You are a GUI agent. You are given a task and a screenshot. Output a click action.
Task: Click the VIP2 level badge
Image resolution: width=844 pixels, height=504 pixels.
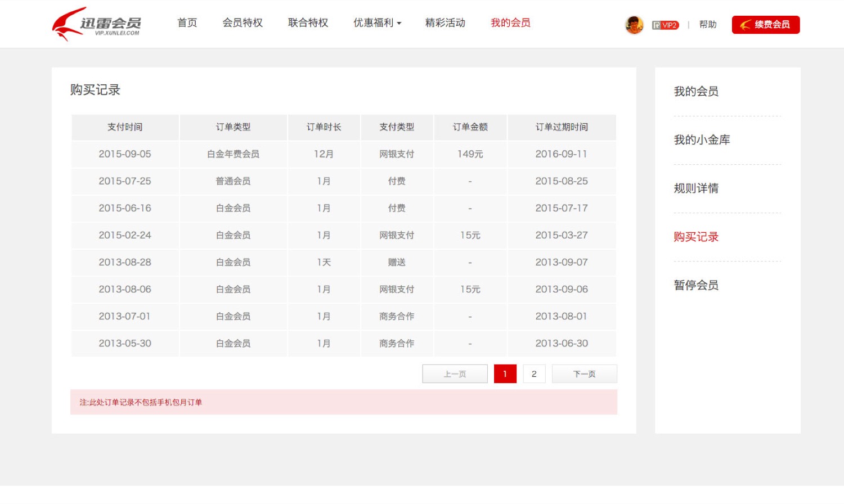tap(665, 25)
